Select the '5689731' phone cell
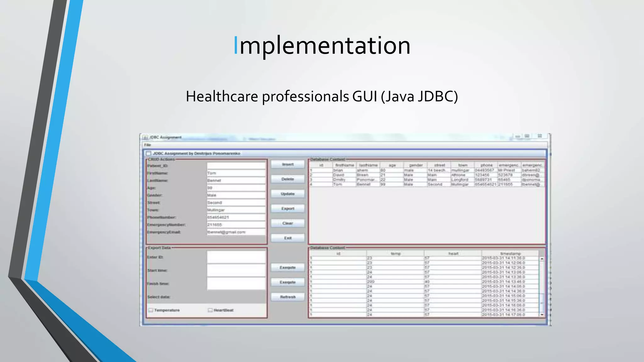 pos(486,180)
